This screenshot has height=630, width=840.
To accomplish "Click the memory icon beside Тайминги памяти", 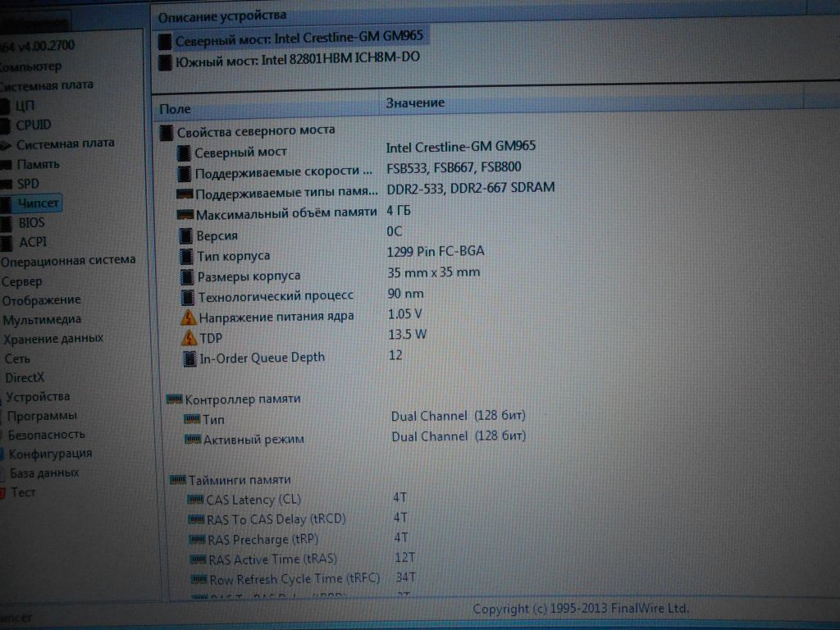I will point(178,479).
